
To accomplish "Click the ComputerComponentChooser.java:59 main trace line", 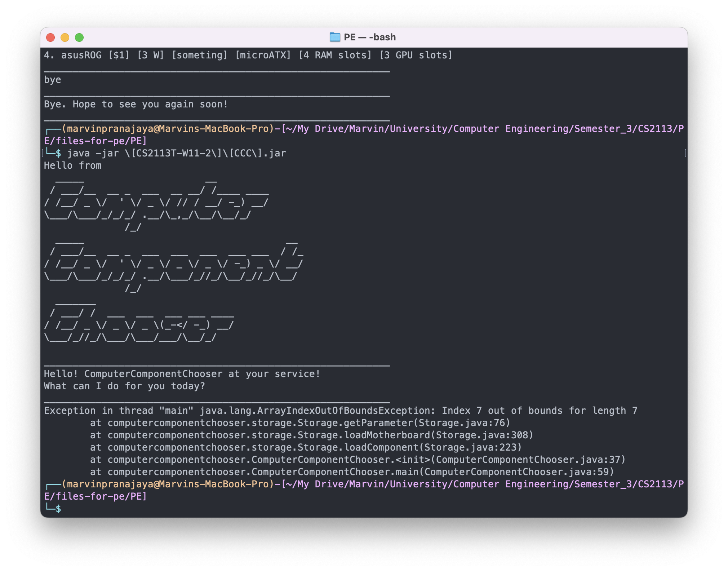I will coord(352,472).
